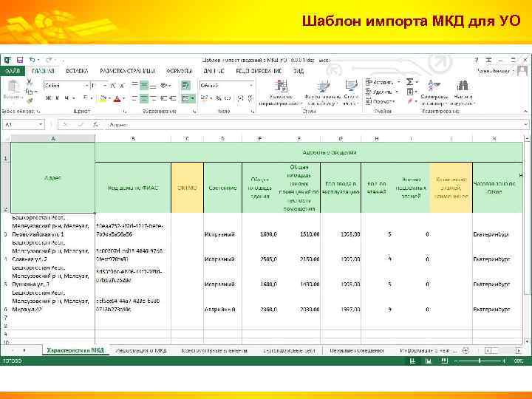Open the font name dropdown
Viewport: 532px width, 399px height.
click(x=87, y=86)
